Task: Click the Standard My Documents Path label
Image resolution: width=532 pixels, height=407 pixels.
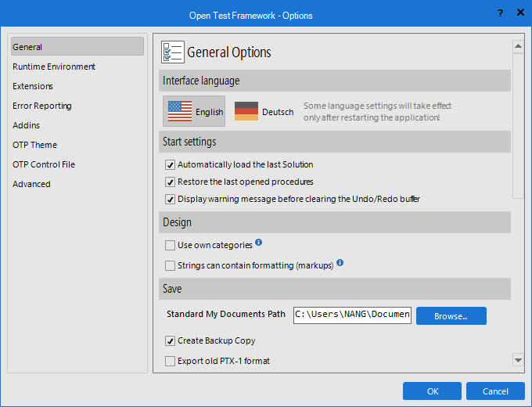Action: point(225,314)
